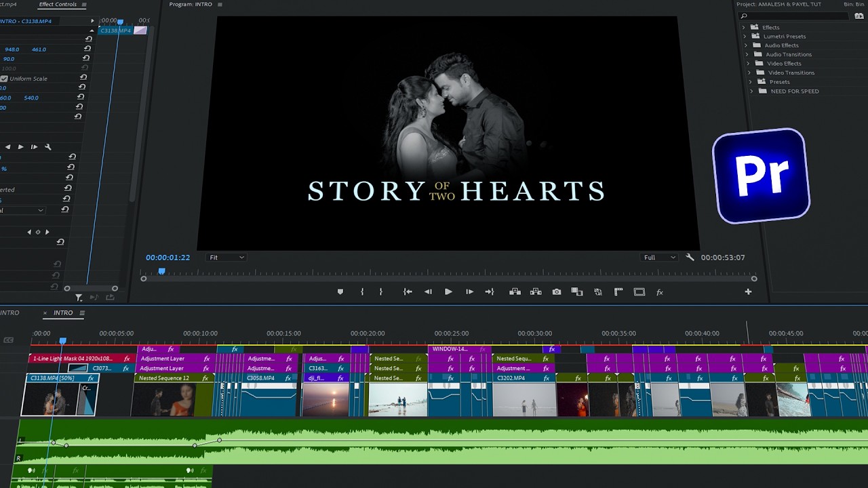
Task: Open Program monitor button editor plus icon
Action: click(x=748, y=291)
